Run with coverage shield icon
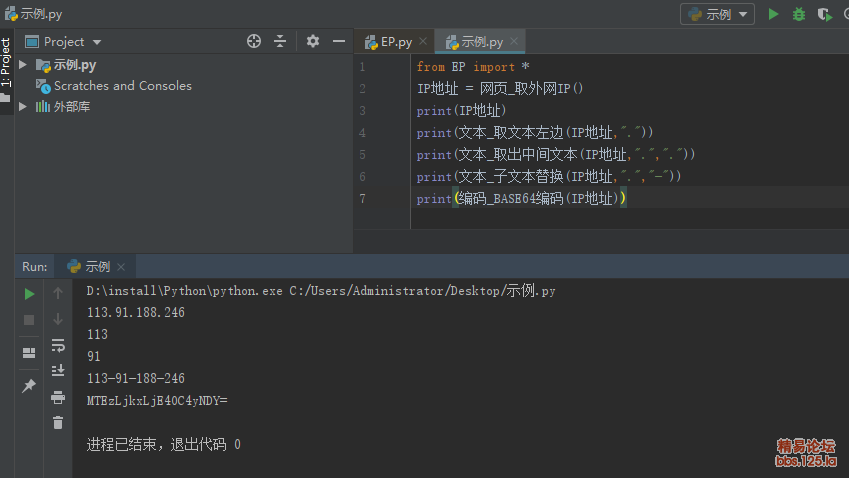Screen dimensions: 849x478 click(x=825, y=14)
